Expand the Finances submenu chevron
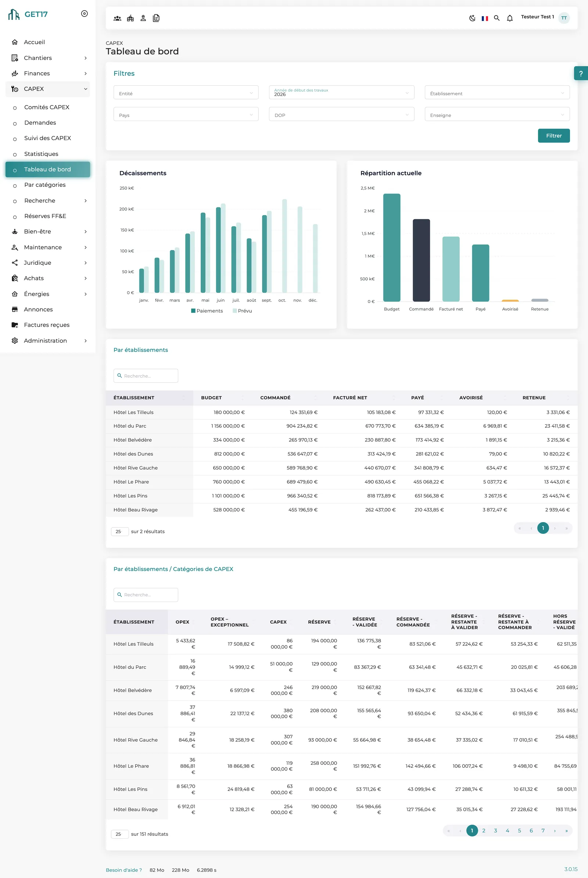 86,73
